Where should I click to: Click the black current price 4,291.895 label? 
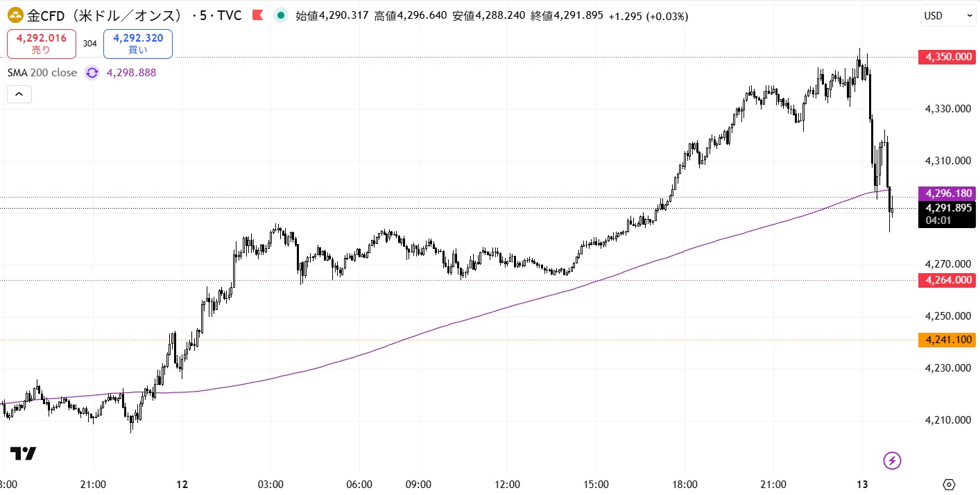tap(947, 208)
